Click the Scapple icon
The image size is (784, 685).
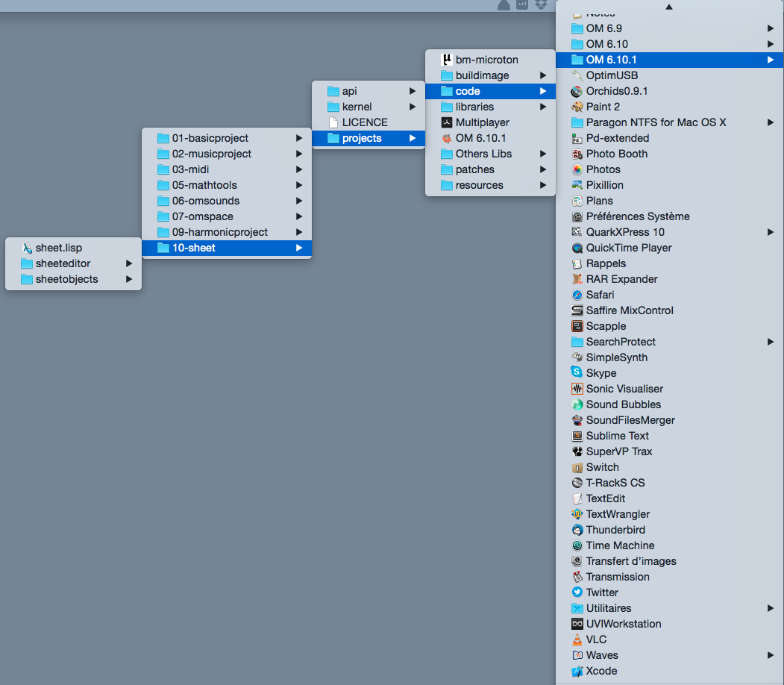pyautogui.click(x=577, y=327)
